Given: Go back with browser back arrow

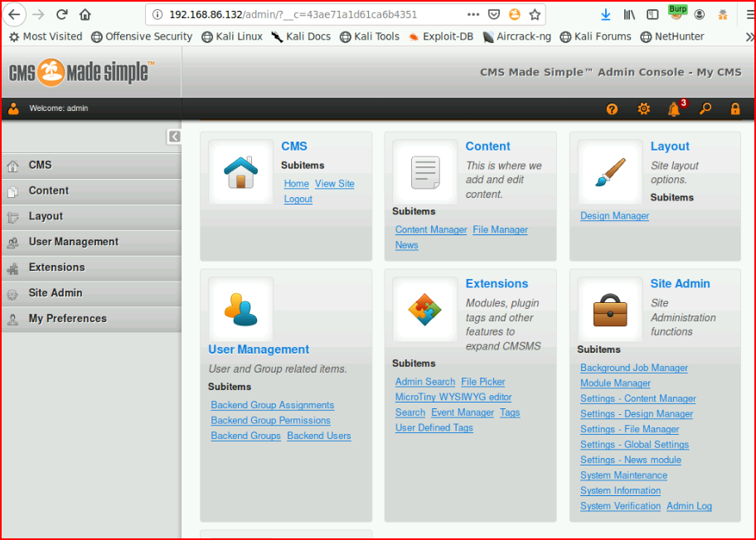Looking at the screenshot, I should pyautogui.click(x=14, y=14).
